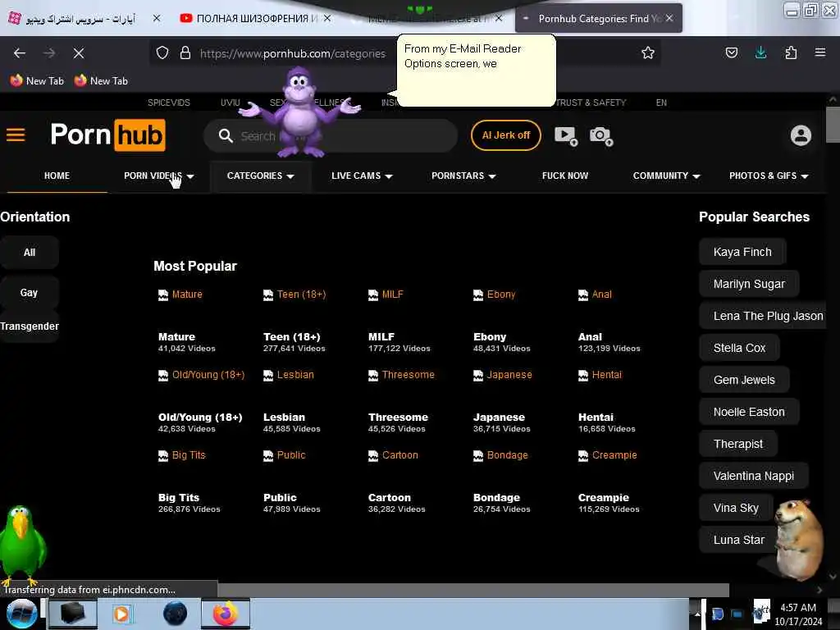
Task: Open the media player taskbar icon
Action: pos(121,614)
